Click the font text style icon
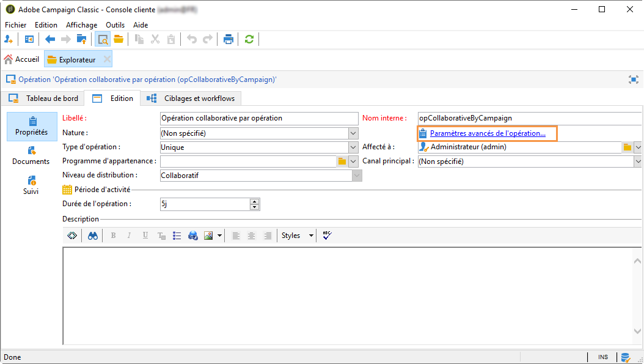Image resolution: width=644 pixels, height=364 pixels. pos(161,236)
